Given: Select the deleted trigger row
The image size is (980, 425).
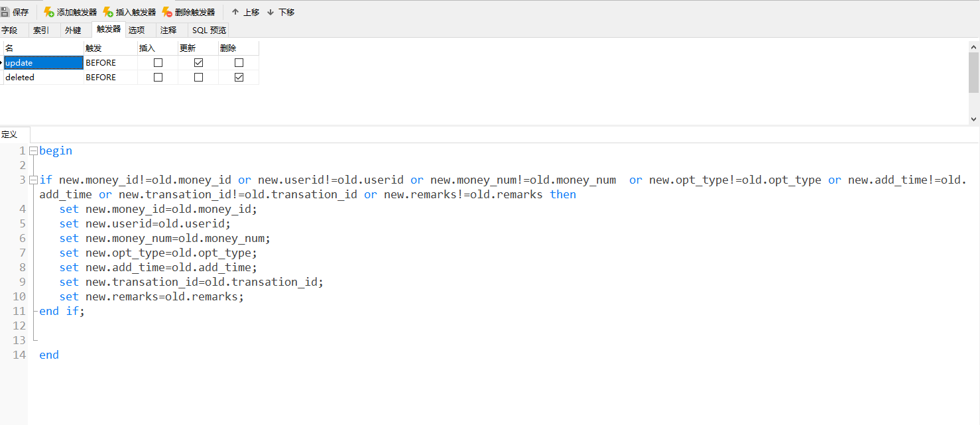Looking at the screenshot, I should pos(40,78).
